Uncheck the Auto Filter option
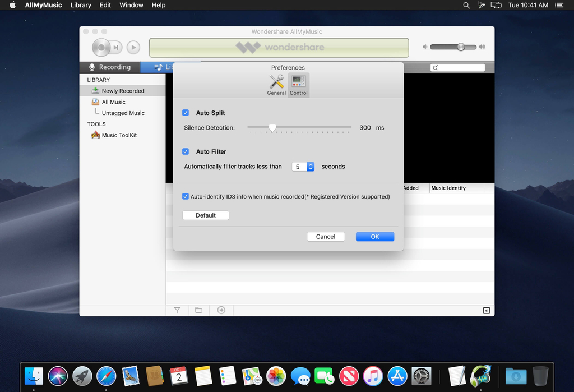 tap(186, 151)
